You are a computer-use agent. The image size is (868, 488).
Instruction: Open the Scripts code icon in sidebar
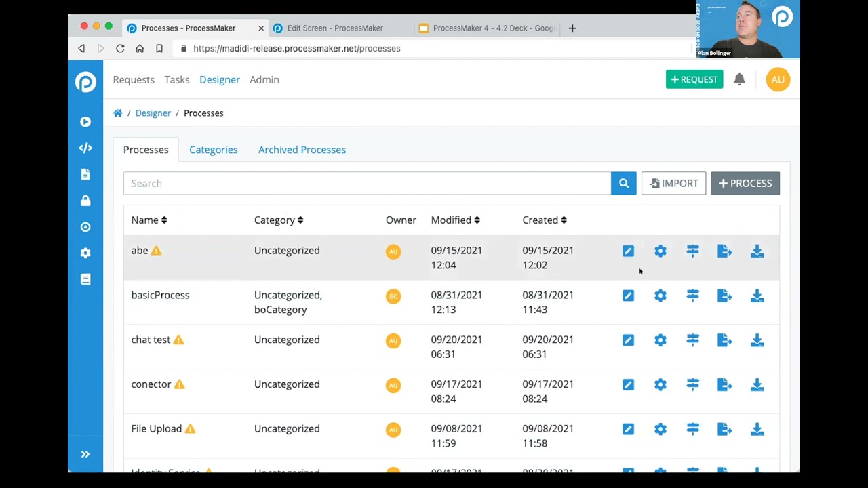pyautogui.click(x=85, y=148)
